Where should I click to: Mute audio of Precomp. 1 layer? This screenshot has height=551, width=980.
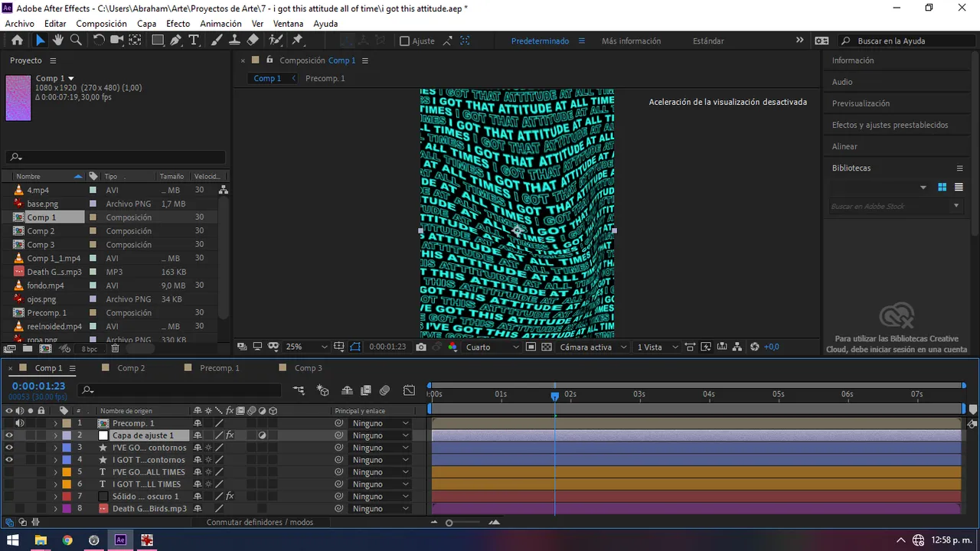coord(20,423)
